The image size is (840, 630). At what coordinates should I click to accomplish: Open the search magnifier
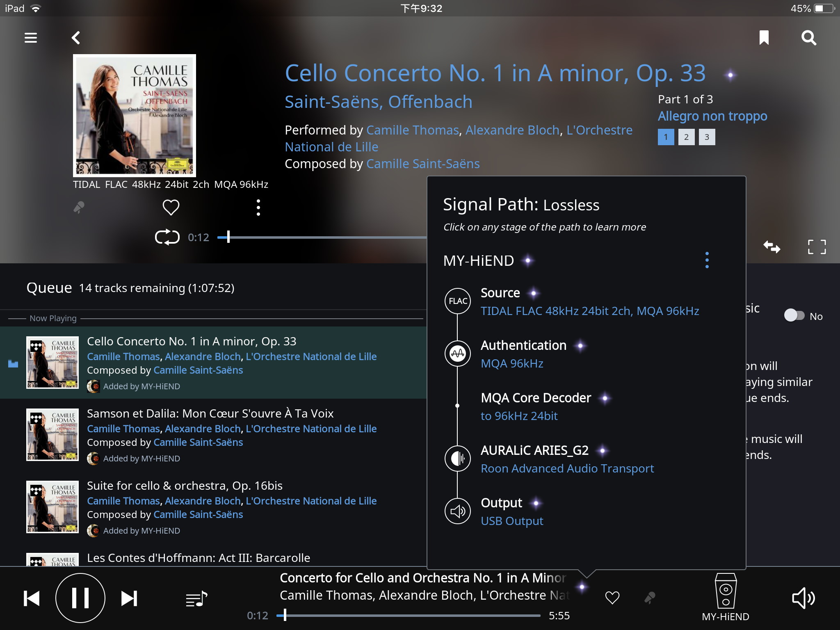click(x=809, y=38)
